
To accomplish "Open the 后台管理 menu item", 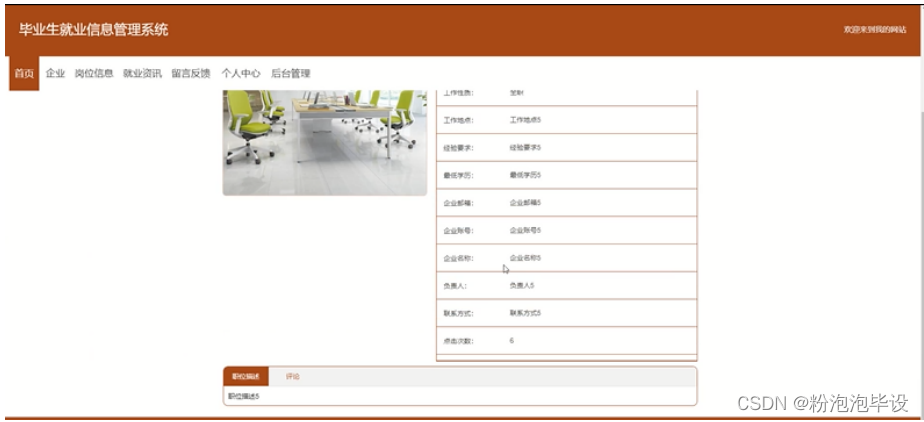I will (x=291, y=74).
